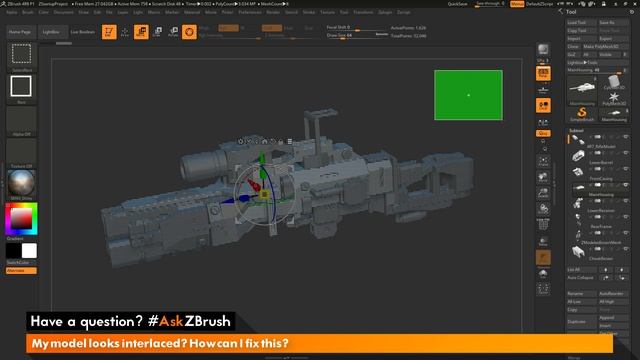The image size is (640, 360).
Task: Toggle Local symmetry (L.Sym) icon
Action: click(x=543, y=122)
